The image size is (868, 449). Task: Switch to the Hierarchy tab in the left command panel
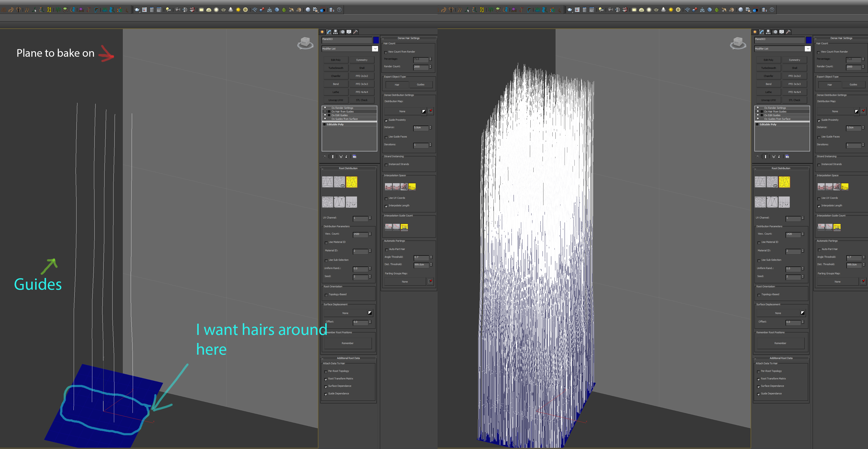coord(335,32)
